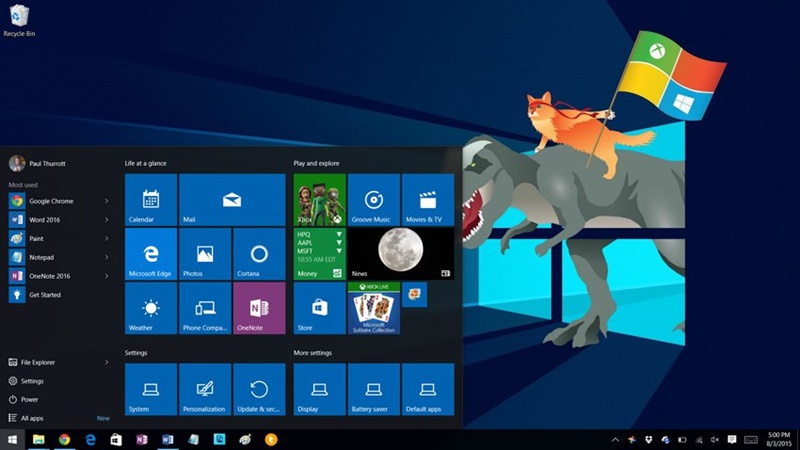Viewport: 800px width, 450px height.
Task: Expand the Word 2016 jump list arrow
Action: coord(107,219)
